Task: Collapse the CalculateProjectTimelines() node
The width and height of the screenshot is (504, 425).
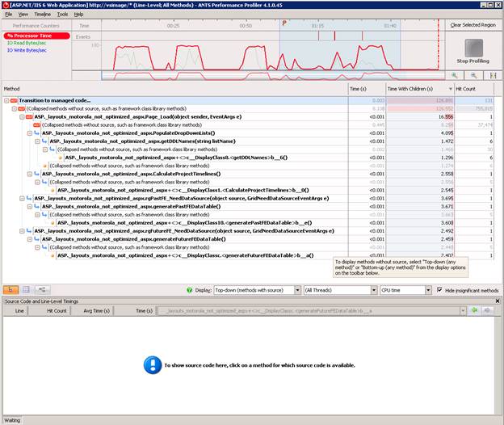Action: click(x=30, y=174)
